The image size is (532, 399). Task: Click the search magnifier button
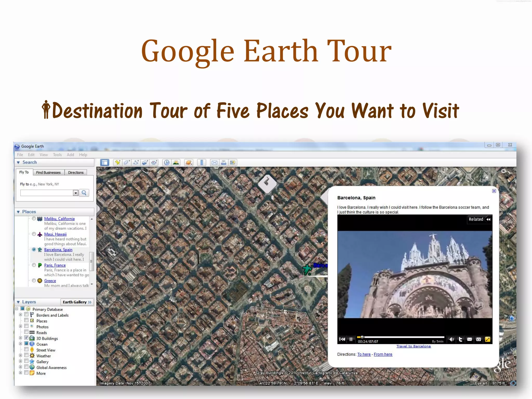(84, 193)
